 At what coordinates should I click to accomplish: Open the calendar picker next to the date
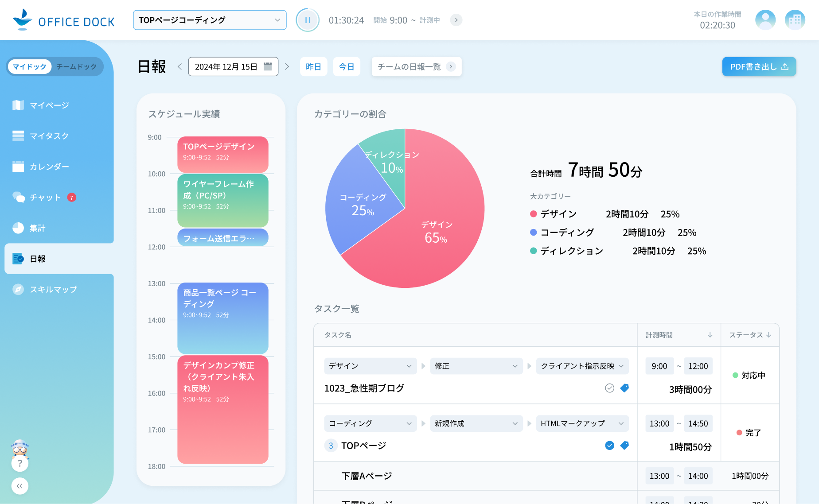[269, 66]
